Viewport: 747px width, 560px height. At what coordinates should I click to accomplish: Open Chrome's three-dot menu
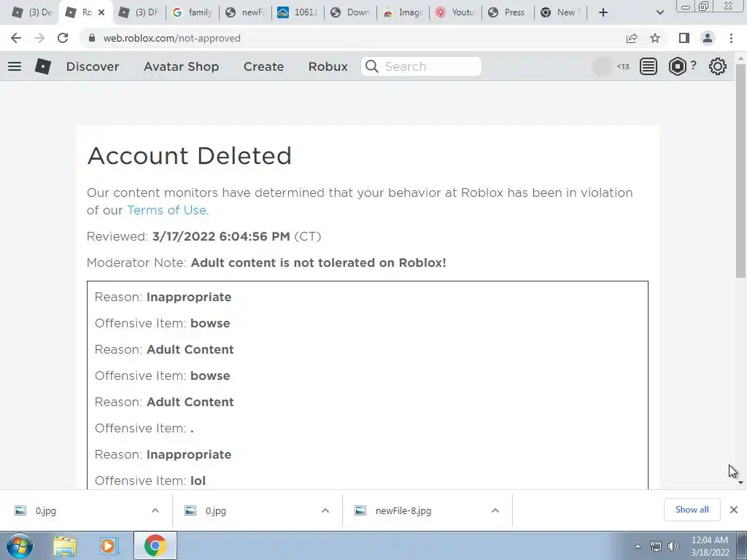(731, 38)
